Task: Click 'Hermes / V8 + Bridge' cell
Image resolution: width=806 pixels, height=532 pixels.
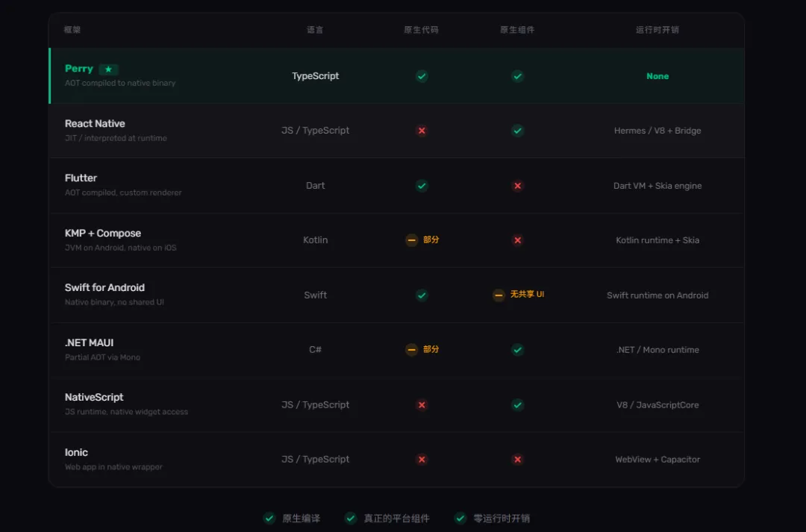Action: tap(657, 131)
